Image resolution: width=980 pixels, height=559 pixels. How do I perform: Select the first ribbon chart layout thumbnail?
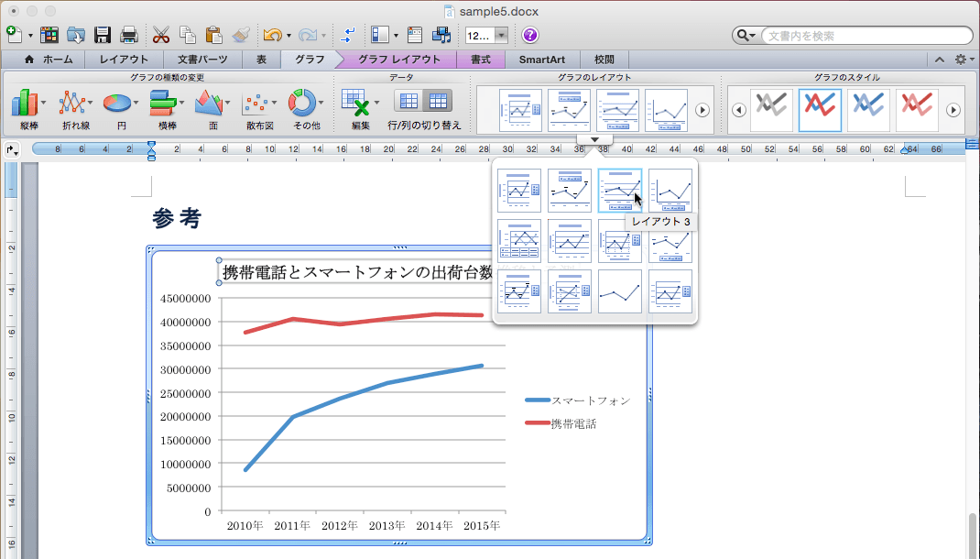(520, 110)
